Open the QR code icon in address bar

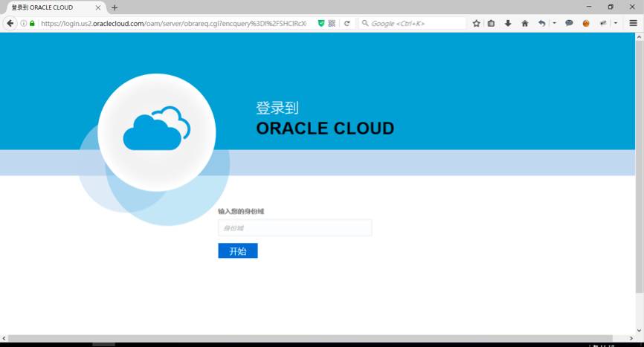coord(332,23)
